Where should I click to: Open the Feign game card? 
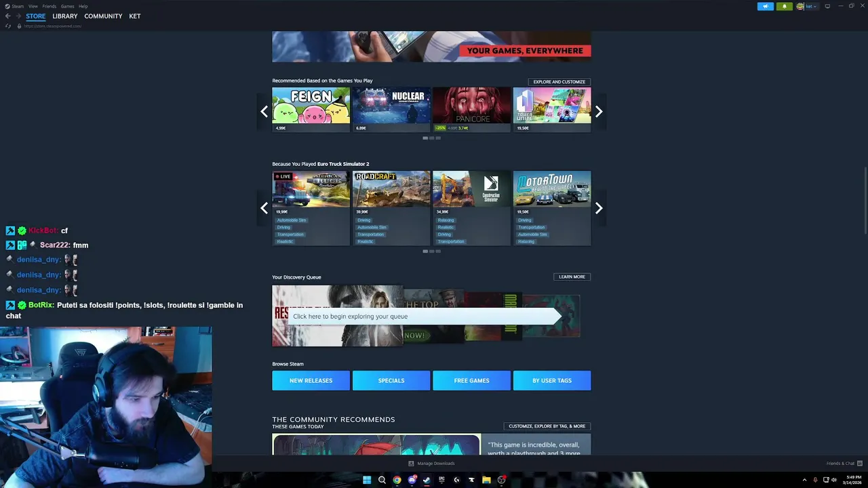pos(311,109)
